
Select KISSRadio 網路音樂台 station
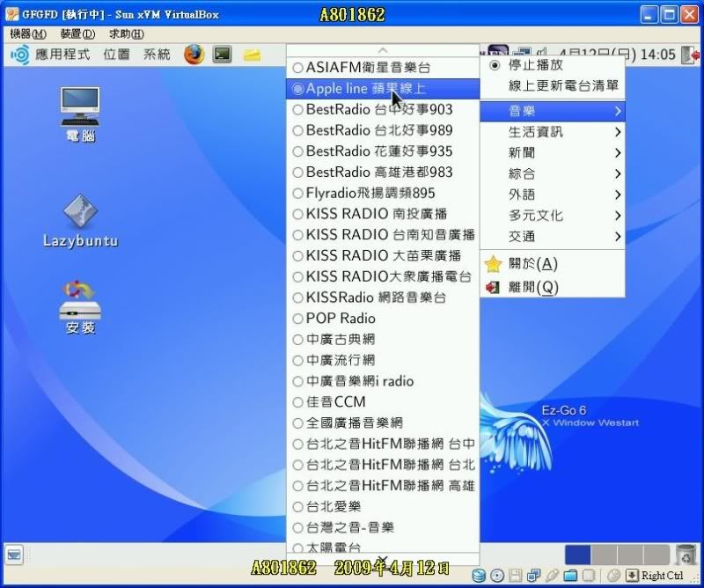pyautogui.click(x=383, y=298)
